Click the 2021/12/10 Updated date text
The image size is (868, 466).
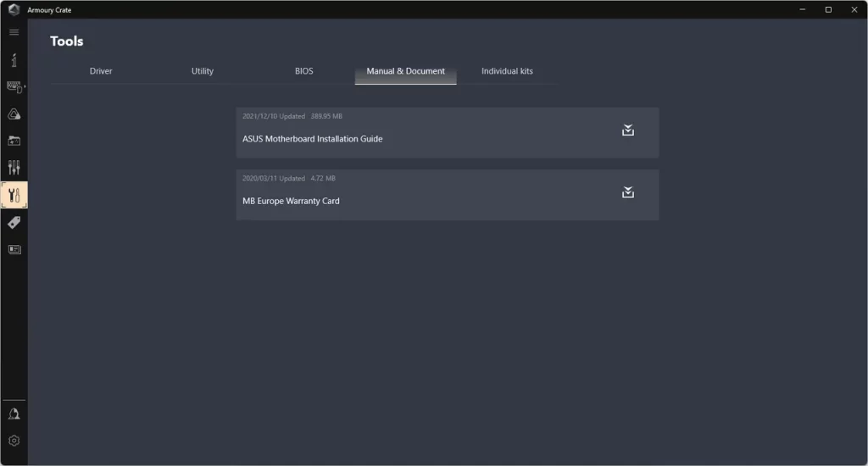(x=274, y=116)
